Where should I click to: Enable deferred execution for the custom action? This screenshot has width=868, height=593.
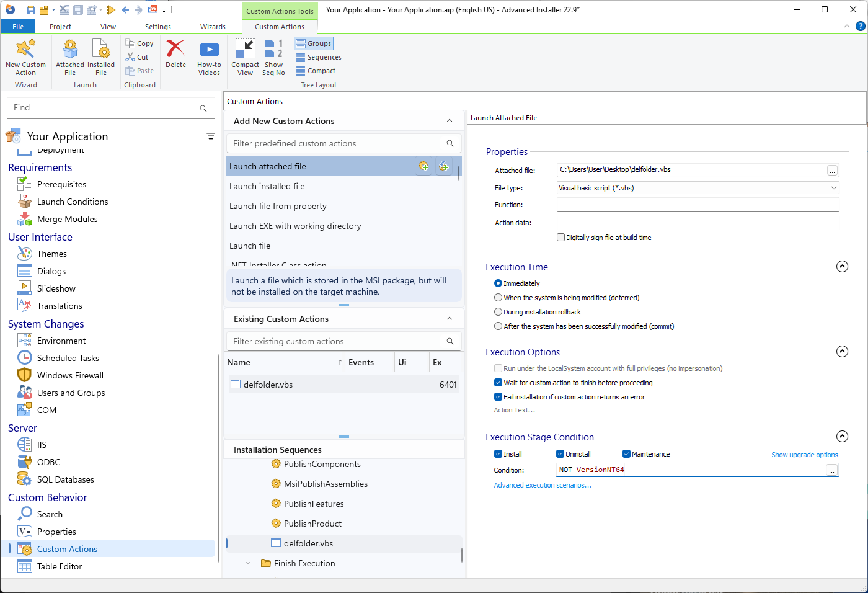[498, 298]
